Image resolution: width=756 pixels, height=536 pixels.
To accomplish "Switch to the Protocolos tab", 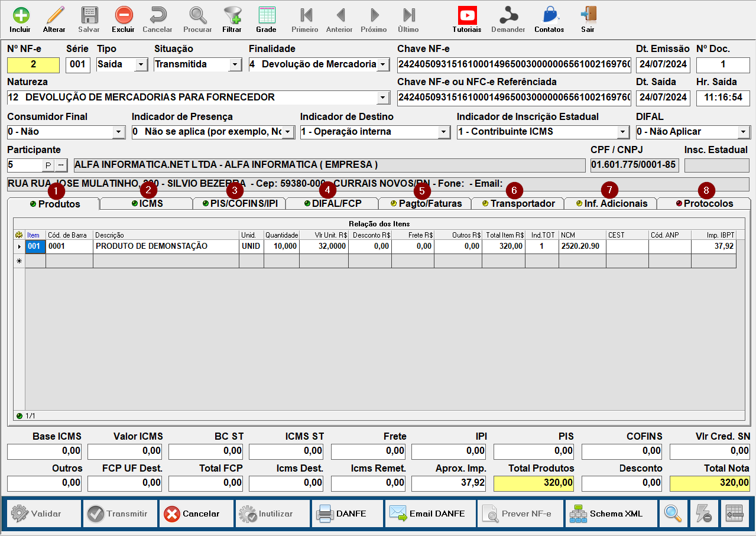I will click(704, 204).
